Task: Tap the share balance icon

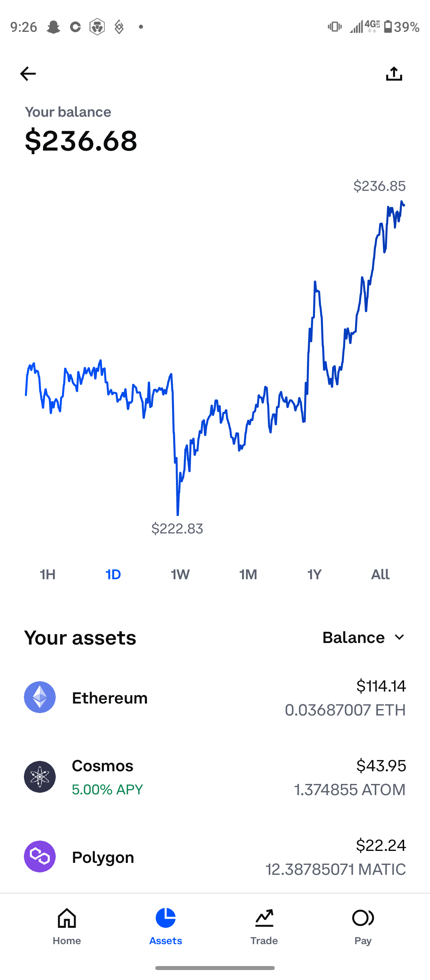Action: point(394,74)
